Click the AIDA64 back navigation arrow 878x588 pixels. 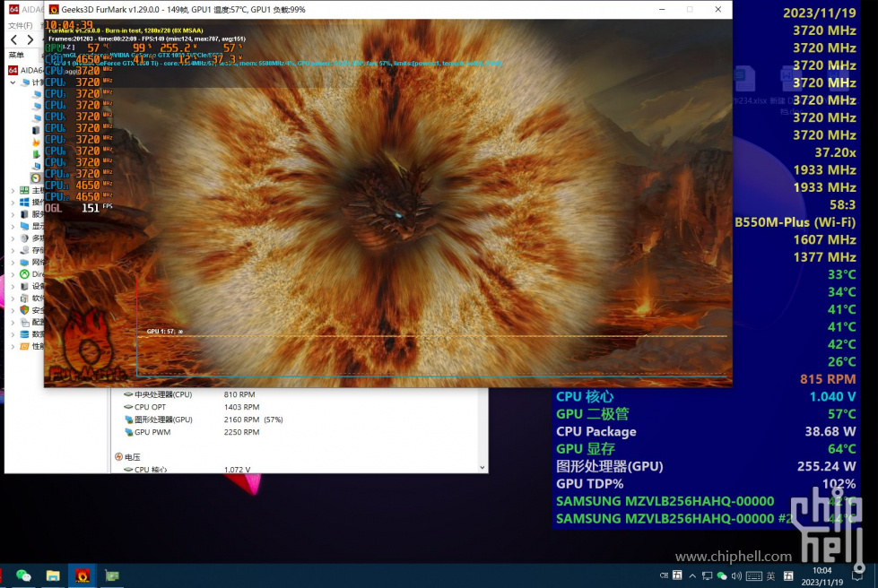tap(14, 39)
